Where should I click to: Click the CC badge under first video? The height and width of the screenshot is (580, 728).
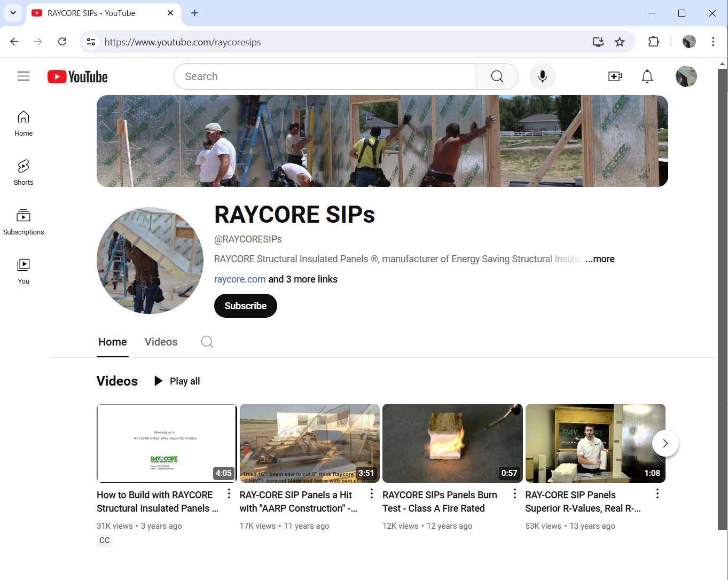tap(105, 540)
